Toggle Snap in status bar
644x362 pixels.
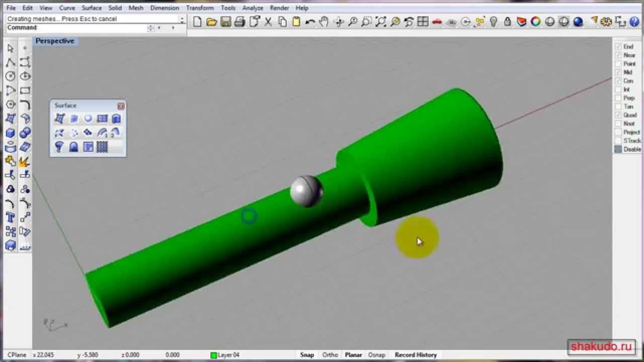307,355
